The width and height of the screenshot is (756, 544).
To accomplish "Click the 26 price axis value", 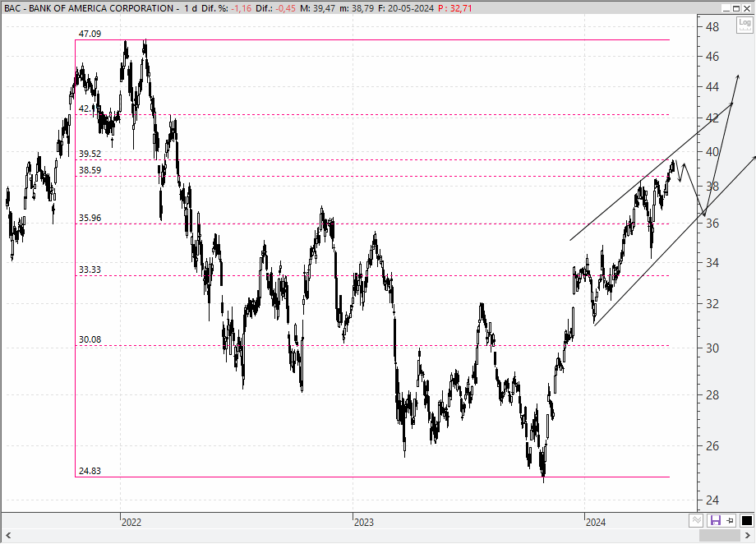I will point(712,446).
